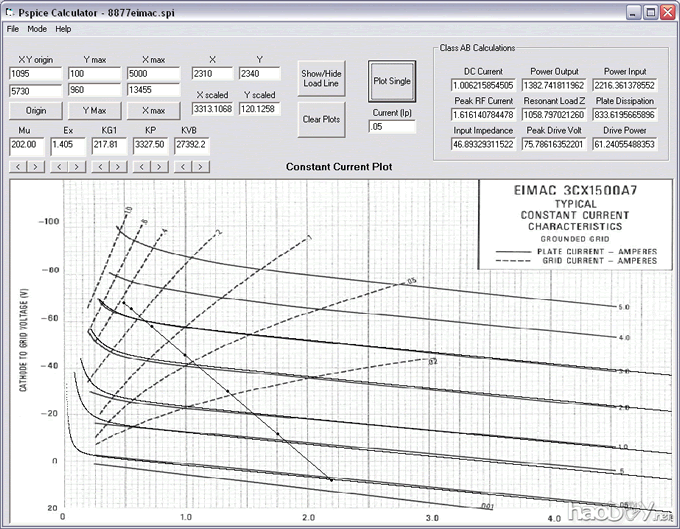The image size is (680, 529).
Task: Toggle Show/Hide Load Line
Action: pos(320,80)
